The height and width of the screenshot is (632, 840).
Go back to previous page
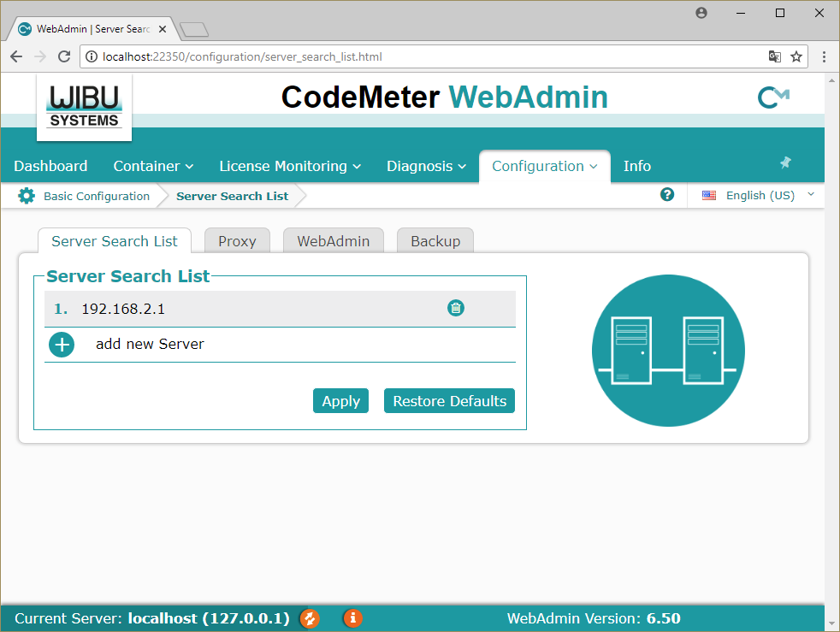click(x=16, y=56)
